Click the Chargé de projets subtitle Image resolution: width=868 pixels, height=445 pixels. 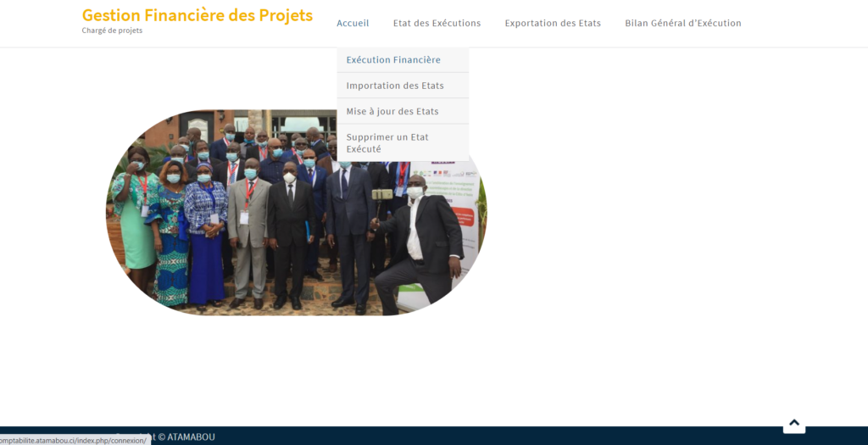112,31
